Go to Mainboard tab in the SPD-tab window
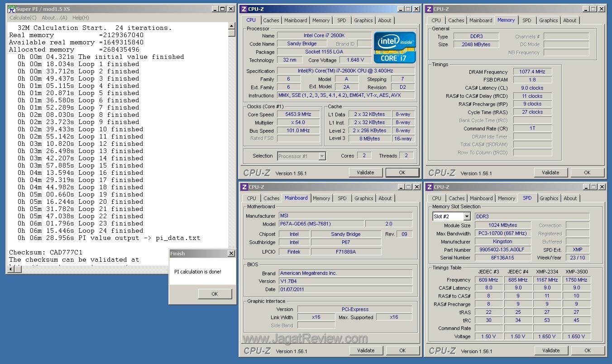612x364 pixels. coord(481,198)
